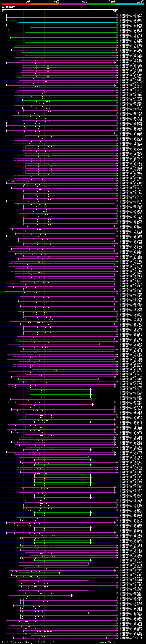
Task: Click the UniRef100_Q9C5R7 label
Action: tap(131, 414)
